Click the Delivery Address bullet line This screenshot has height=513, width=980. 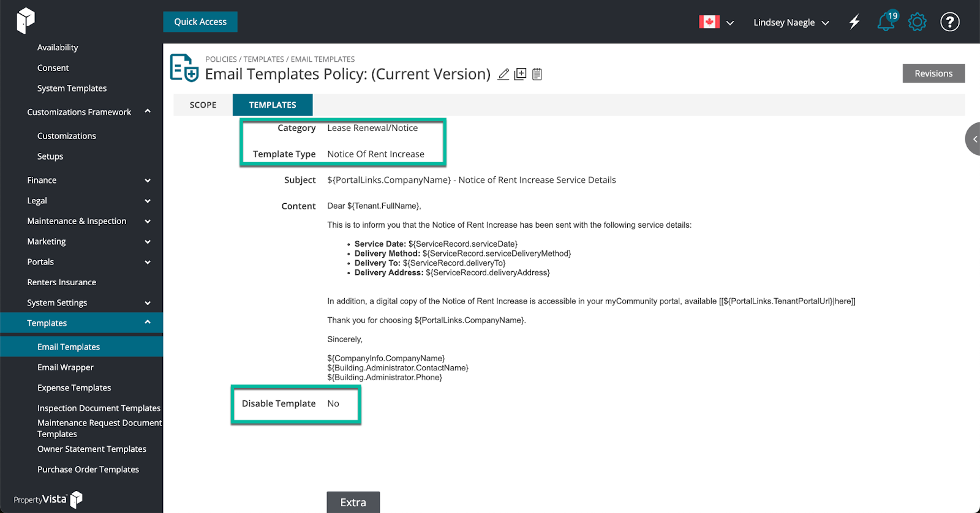tap(452, 272)
